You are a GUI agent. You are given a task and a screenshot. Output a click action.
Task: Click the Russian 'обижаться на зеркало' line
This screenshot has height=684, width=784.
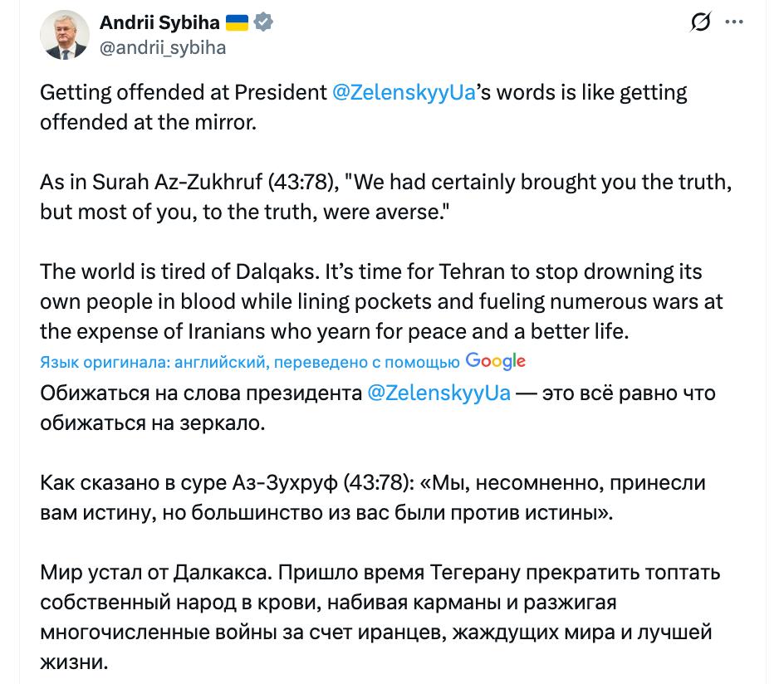point(153,423)
